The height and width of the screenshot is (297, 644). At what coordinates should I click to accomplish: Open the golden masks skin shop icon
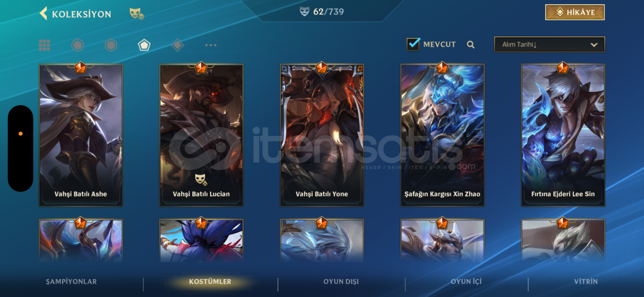137,13
